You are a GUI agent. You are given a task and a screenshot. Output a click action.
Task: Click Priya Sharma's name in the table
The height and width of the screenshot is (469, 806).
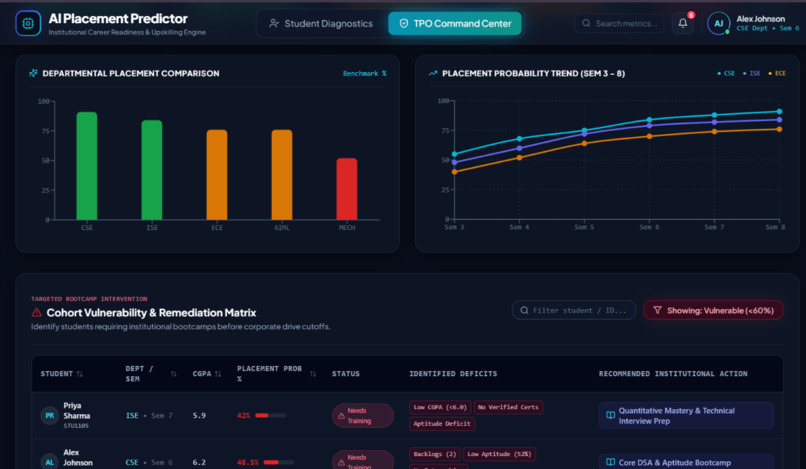click(77, 410)
